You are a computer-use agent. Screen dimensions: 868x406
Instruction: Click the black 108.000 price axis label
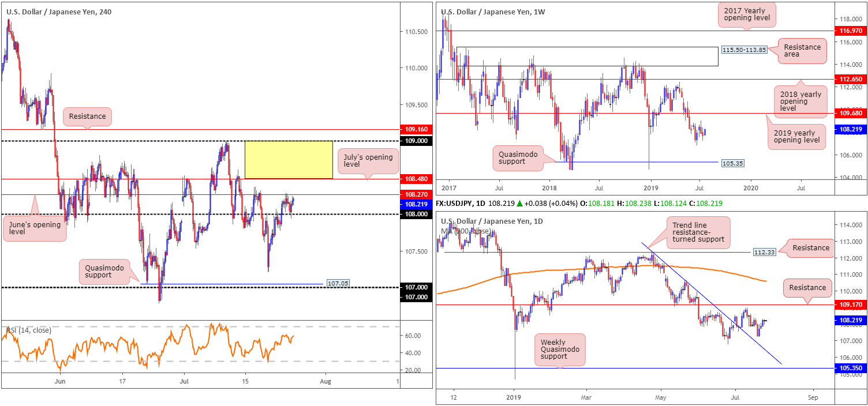[x=416, y=214]
